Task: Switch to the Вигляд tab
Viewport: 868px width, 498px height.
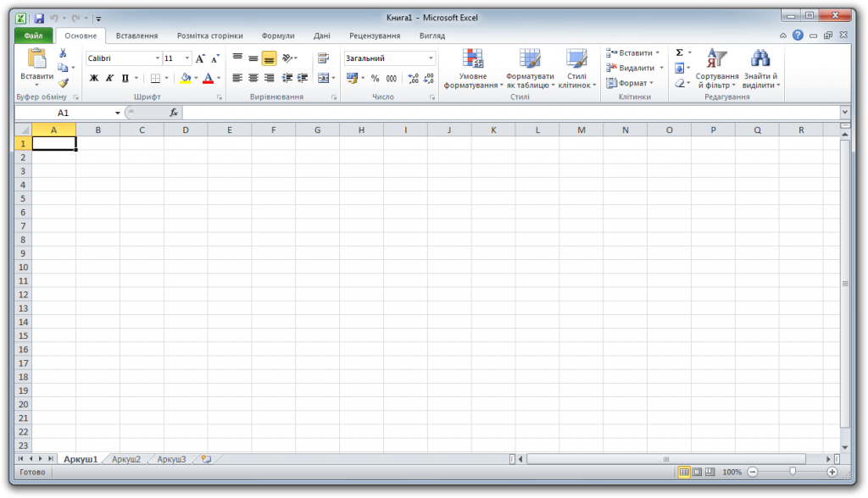Action: 432,36
